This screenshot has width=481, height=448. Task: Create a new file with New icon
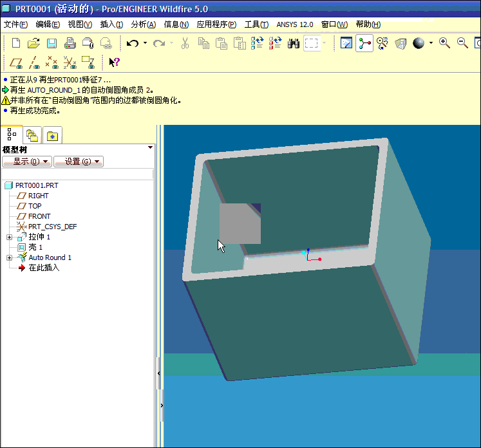click(16, 43)
